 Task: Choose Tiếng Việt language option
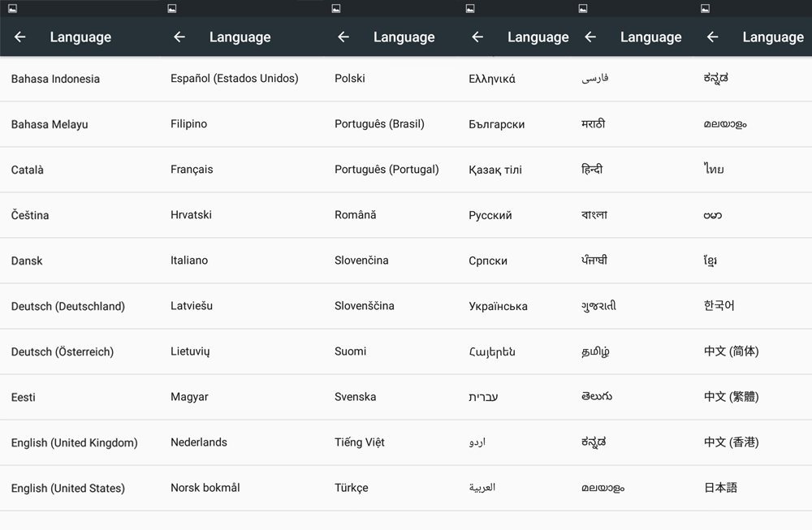359,442
